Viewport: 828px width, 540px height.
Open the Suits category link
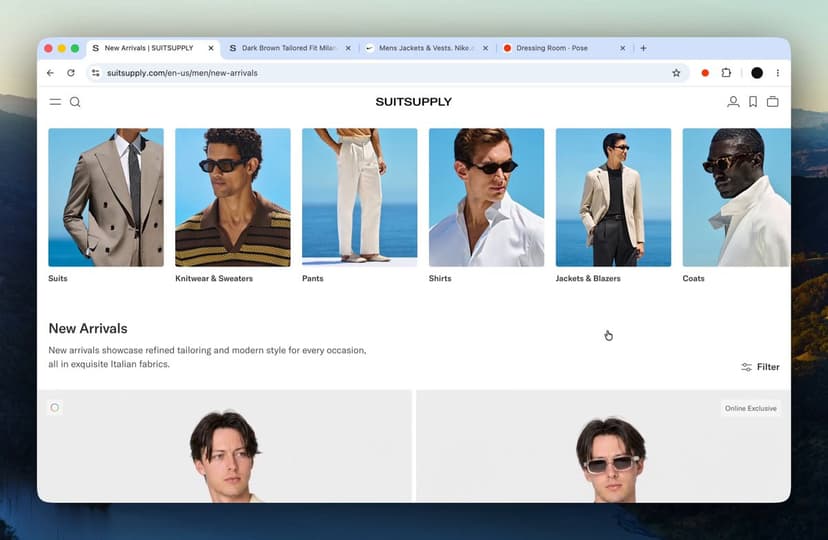tap(58, 278)
